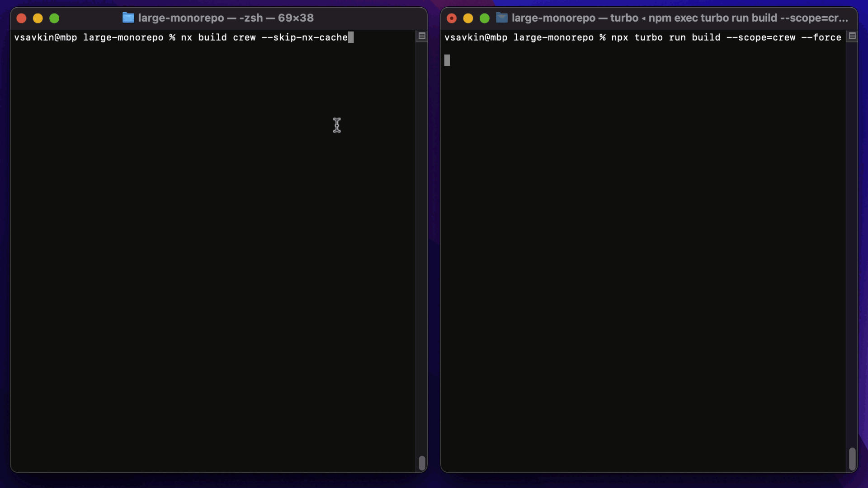Place focus at the cursor after --skip-nx-cache
This screenshot has height=488, width=868.
click(351, 38)
